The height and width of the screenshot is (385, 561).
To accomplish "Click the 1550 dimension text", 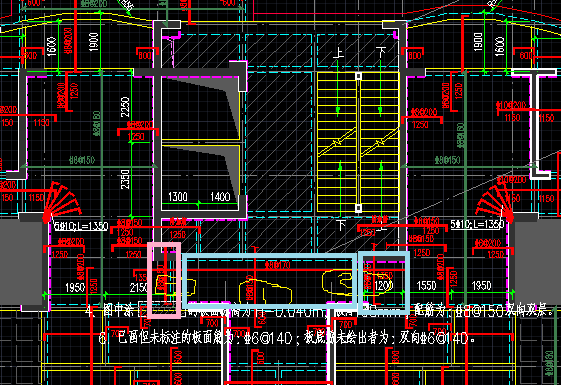I will [426, 286].
